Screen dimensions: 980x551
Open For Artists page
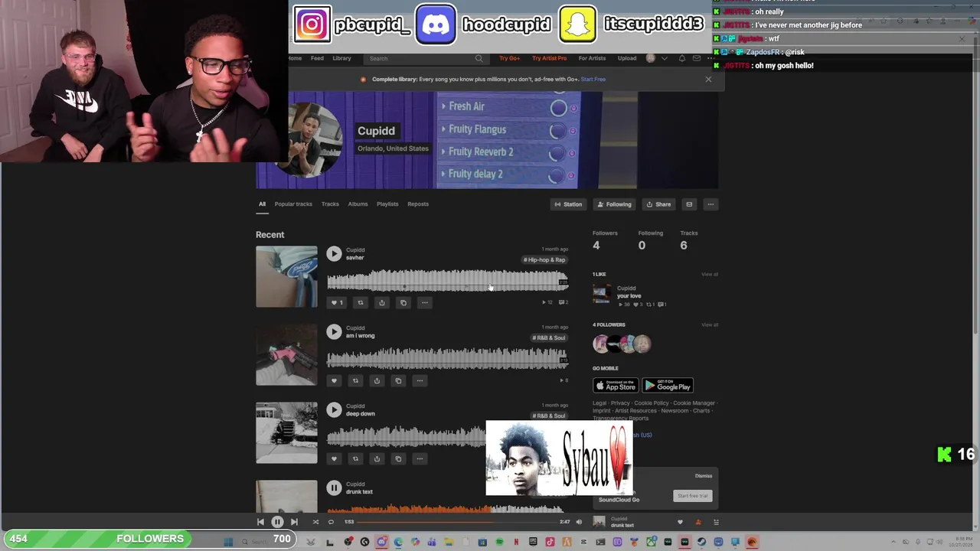[x=592, y=58]
